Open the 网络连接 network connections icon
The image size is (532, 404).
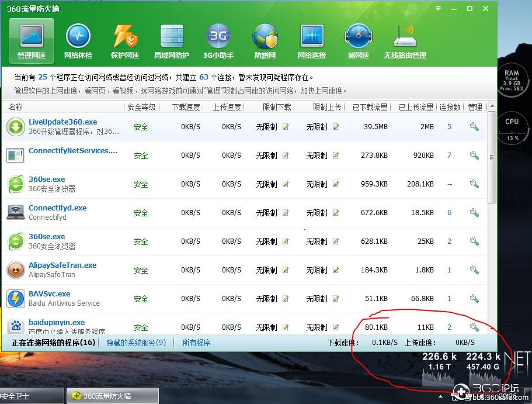(x=311, y=40)
